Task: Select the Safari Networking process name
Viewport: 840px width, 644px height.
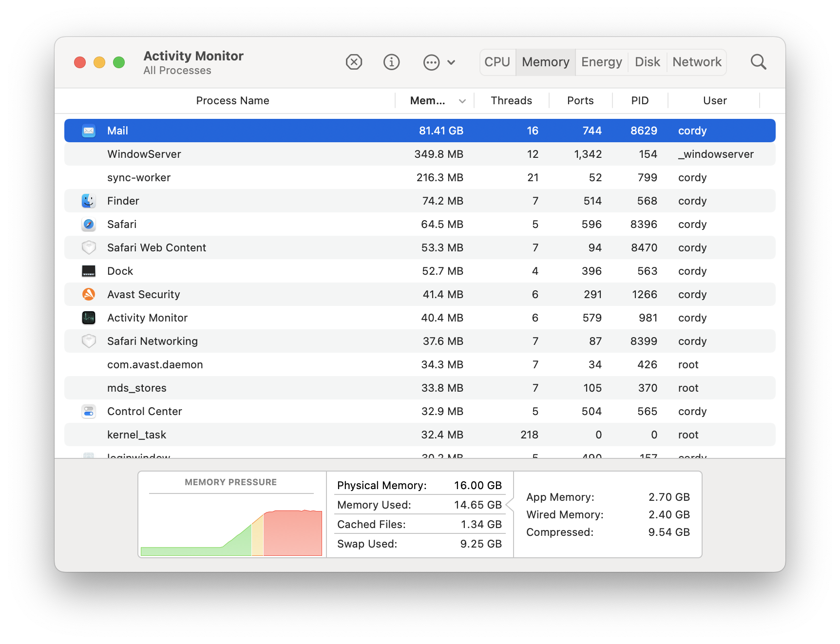Action: tap(153, 341)
